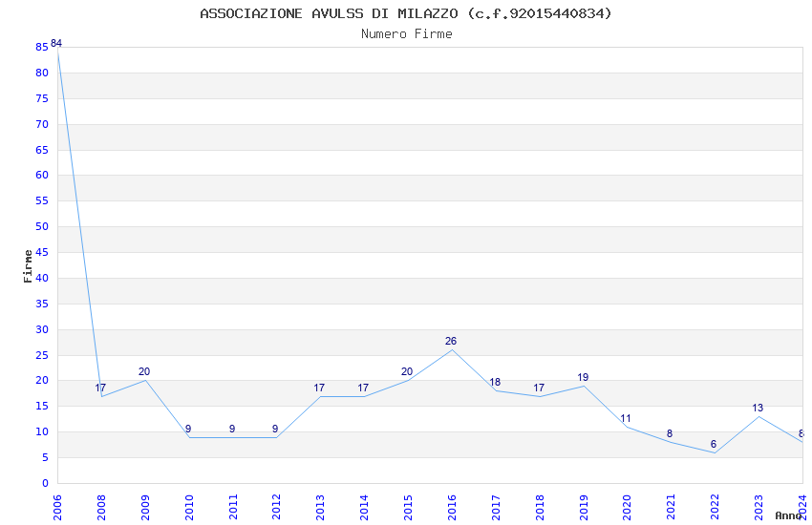Click the 2020 year label on x-axis
Screen dimensions: 812x525
[x=627, y=508]
